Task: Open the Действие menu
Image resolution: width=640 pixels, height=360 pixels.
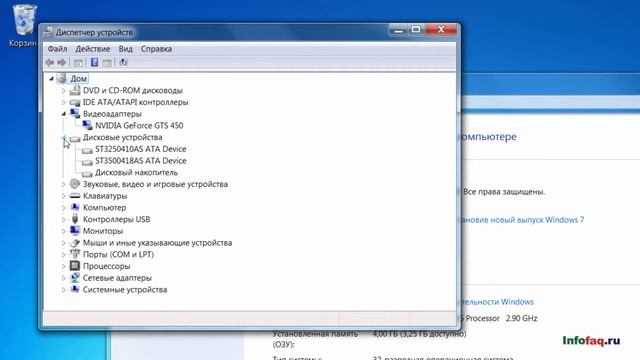Action: 93,49
